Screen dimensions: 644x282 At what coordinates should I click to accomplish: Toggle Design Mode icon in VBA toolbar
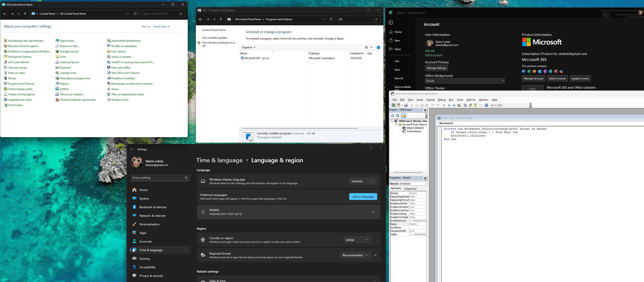click(459, 105)
